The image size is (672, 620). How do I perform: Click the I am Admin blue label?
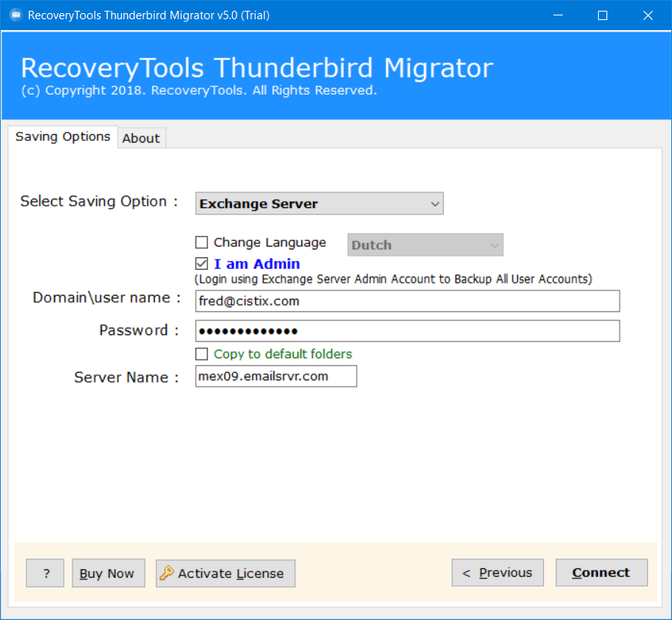(x=257, y=263)
